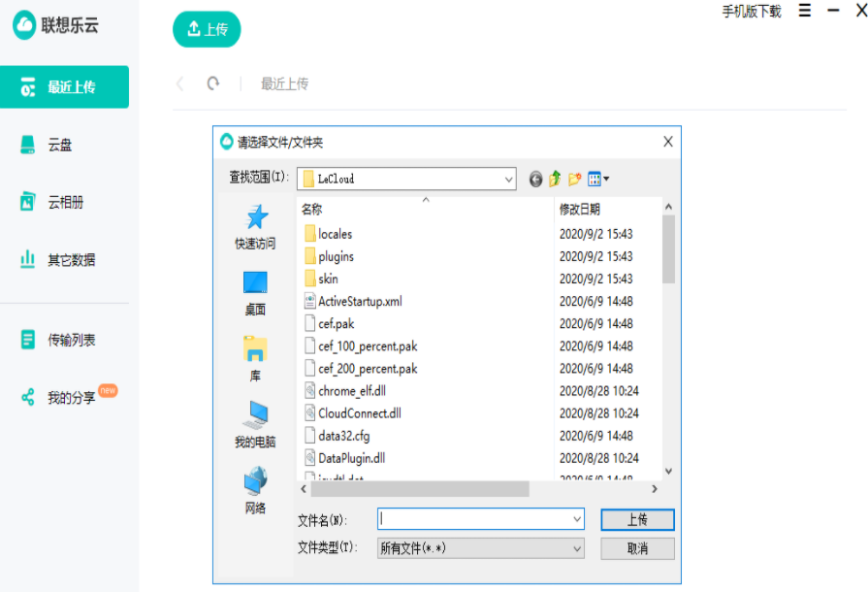Select 我的电脑 my computer shortcut
Screen dimensions: 868x592
[x=255, y=425]
